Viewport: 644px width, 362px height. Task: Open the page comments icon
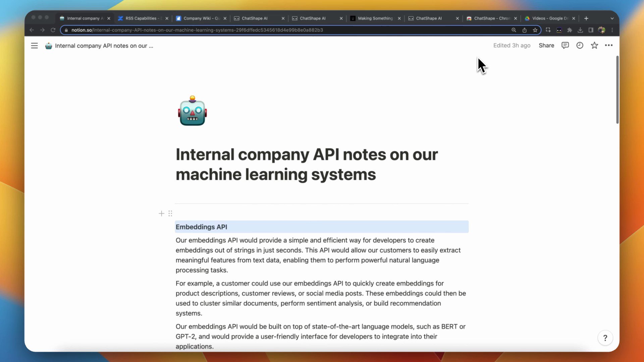[565, 45]
